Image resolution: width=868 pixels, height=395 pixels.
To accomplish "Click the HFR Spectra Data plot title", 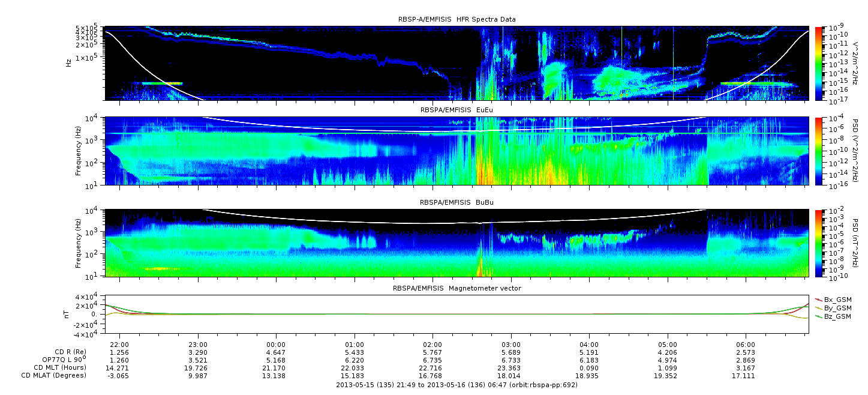I will point(456,20).
